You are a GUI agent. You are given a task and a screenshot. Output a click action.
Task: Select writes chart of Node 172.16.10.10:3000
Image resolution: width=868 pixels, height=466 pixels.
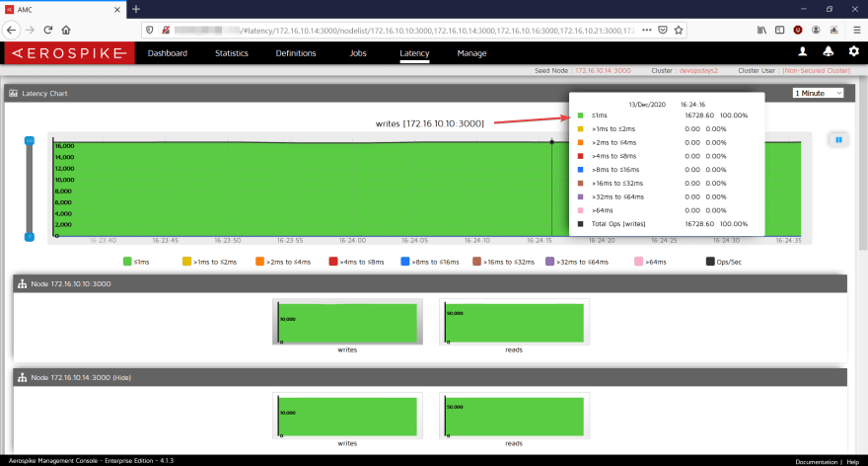tap(347, 322)
